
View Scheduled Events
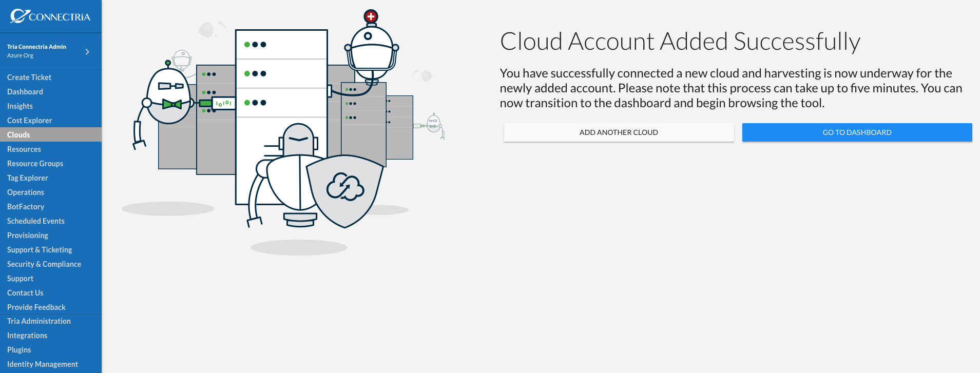point(36,221)
